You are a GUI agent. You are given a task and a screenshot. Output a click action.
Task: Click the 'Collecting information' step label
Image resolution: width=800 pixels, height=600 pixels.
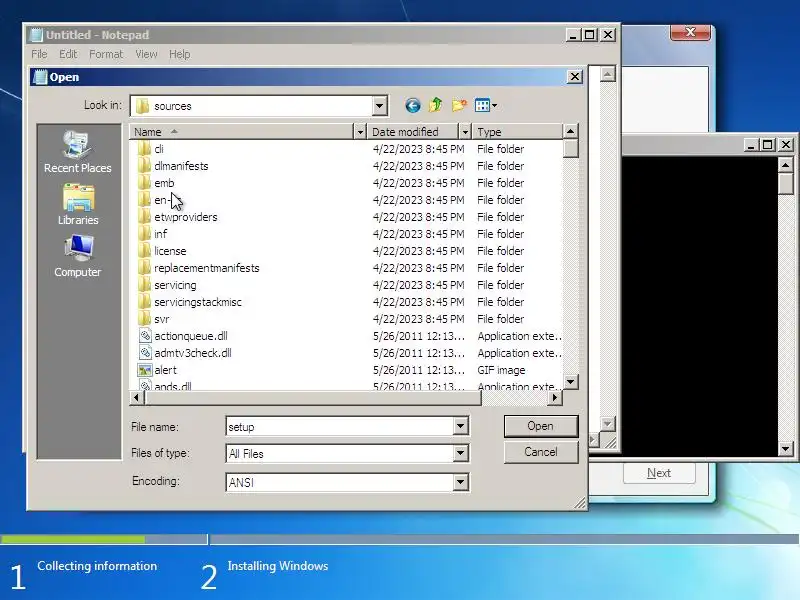(x=97, y=566)
